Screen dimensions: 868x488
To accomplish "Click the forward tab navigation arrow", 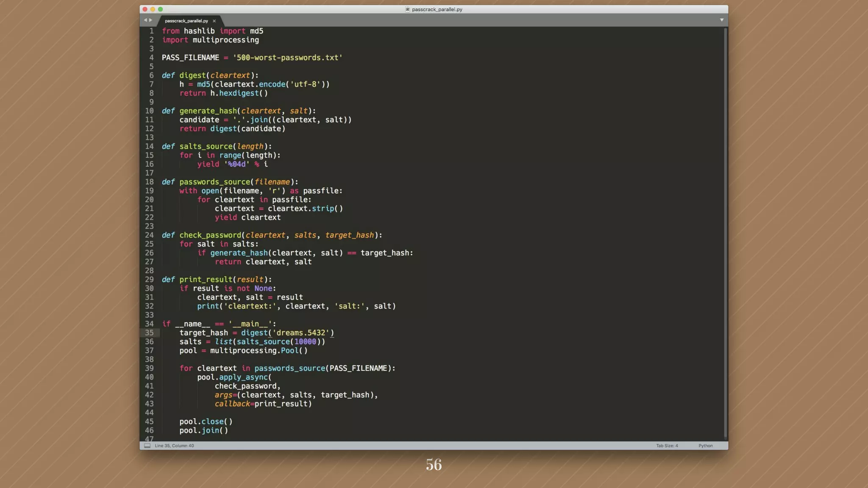I will [x=150, y=20].
